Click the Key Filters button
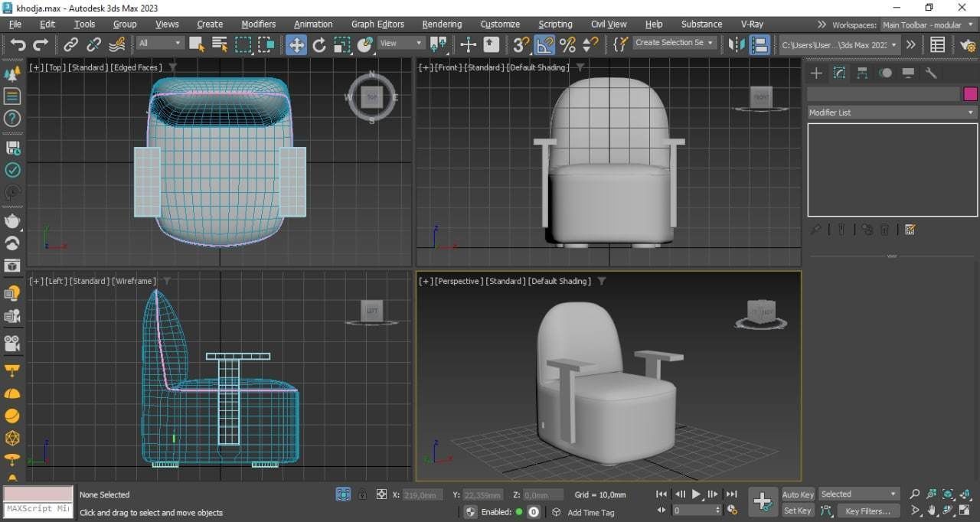This screenshot has width=980, height=522. pyautogui.click(x=867, y=511)
